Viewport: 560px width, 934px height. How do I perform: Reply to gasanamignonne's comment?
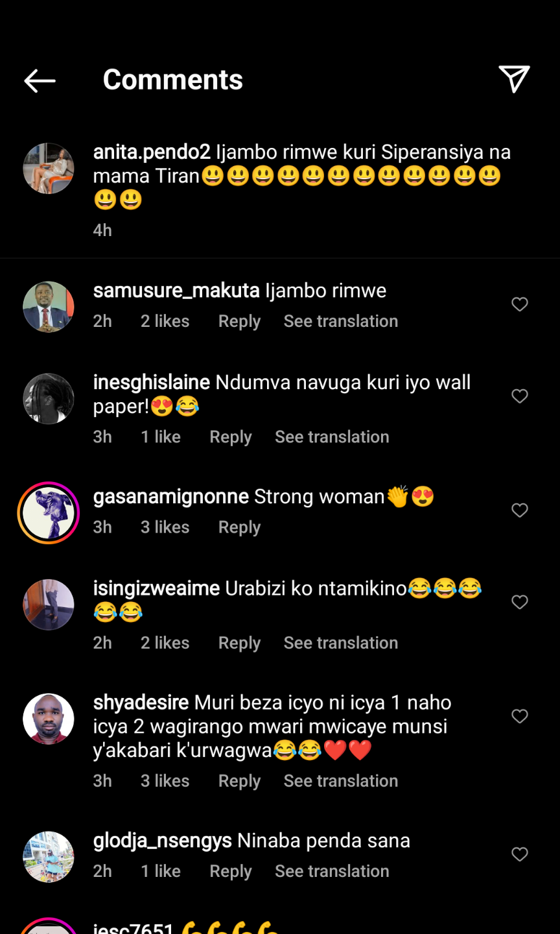(x=239, y=527)
